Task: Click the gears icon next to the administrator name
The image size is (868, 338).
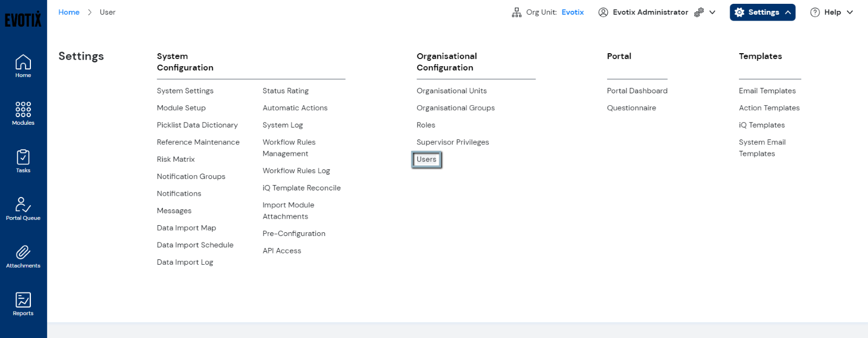Action: [698, 11]
